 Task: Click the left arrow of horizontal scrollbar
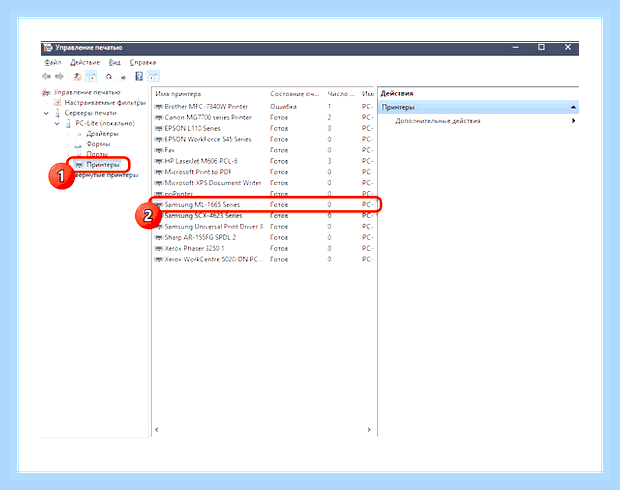pyautogui.click(x=157, y=429)
